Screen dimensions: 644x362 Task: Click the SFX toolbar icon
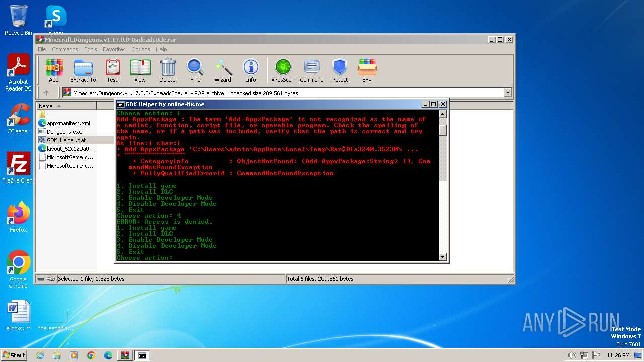coord(367,70)
